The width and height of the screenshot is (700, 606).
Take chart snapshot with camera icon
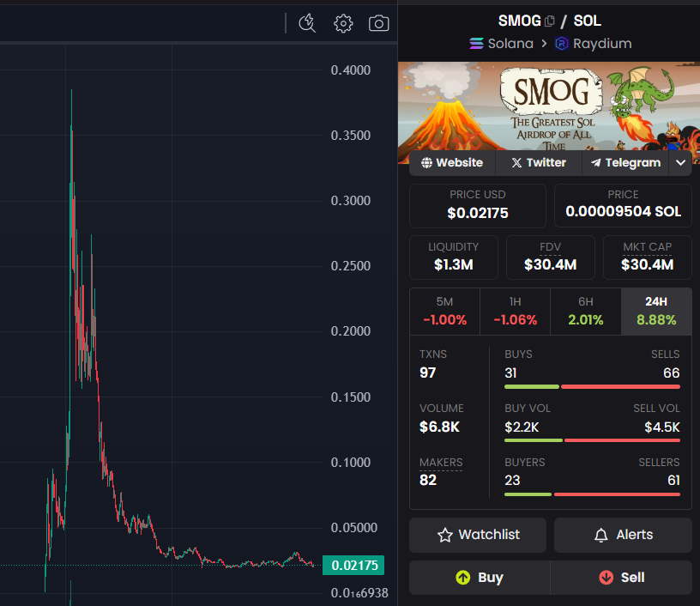point(378,23)
